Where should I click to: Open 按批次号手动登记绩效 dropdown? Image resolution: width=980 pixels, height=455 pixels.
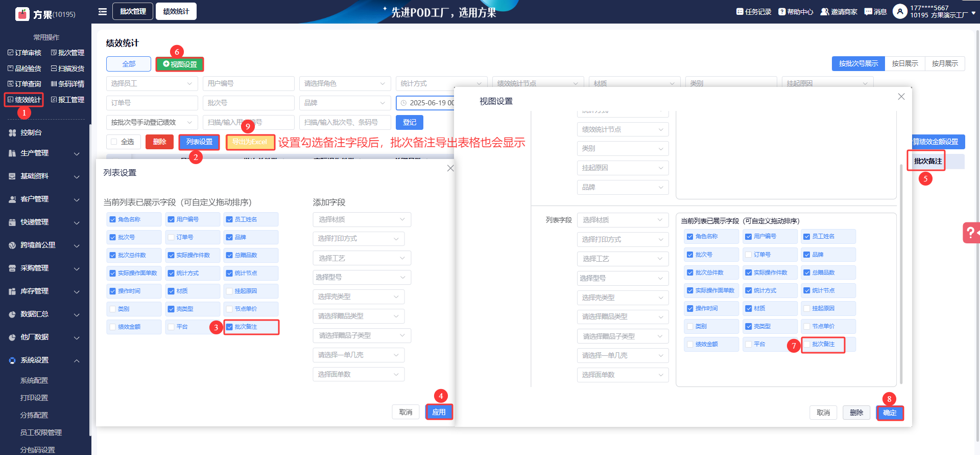(152, 122)
